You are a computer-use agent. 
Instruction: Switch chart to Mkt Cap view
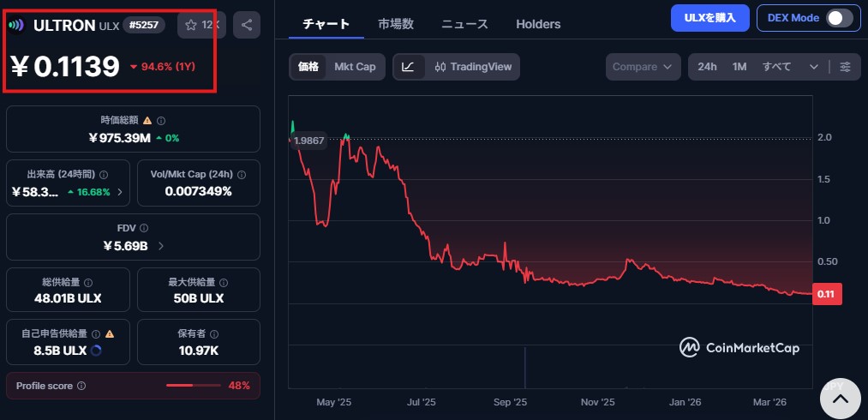coord(355,67)
